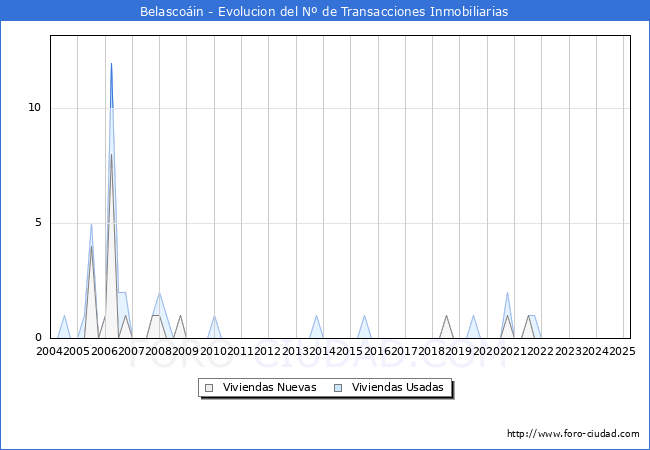Click the 2018 x-axis label
This screenshot has height=450, width=650.
pos(432,351)
